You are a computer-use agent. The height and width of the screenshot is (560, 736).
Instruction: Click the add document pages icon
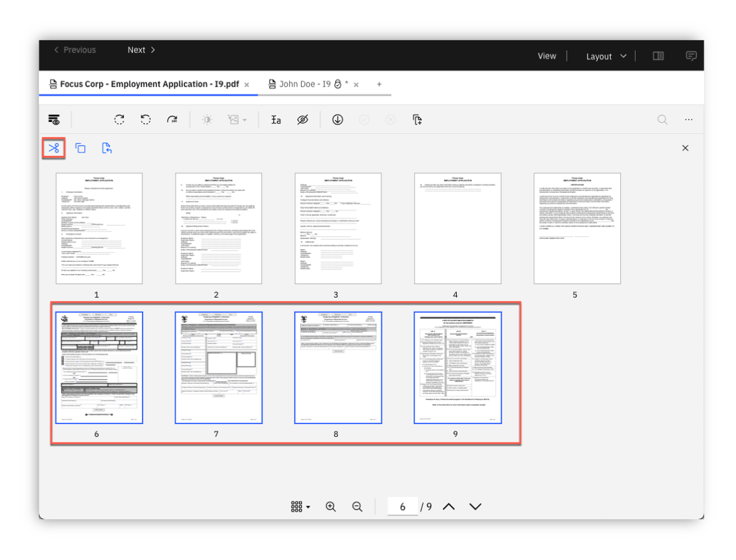click(417, 119)
